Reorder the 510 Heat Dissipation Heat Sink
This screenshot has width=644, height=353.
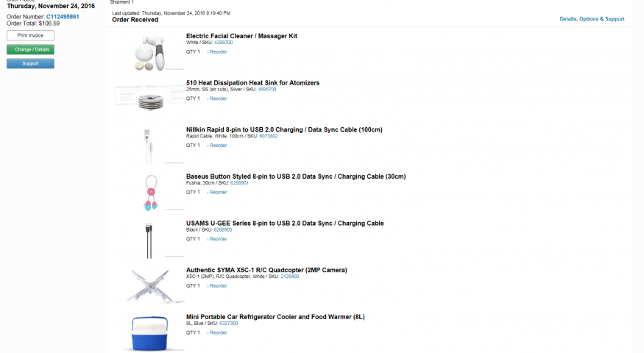(218, 99)
